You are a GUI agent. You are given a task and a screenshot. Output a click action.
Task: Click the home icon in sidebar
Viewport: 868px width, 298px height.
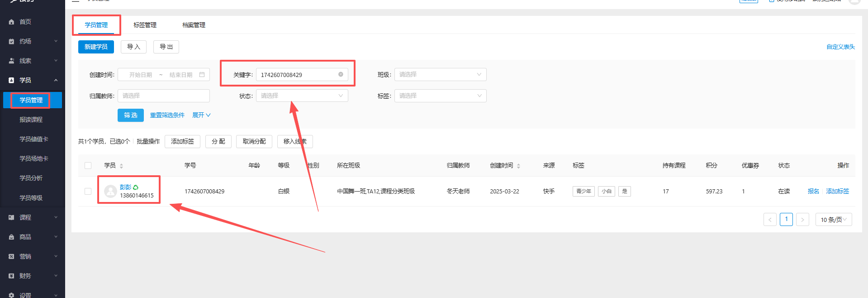pyautogui.click(x=11, y=22)
